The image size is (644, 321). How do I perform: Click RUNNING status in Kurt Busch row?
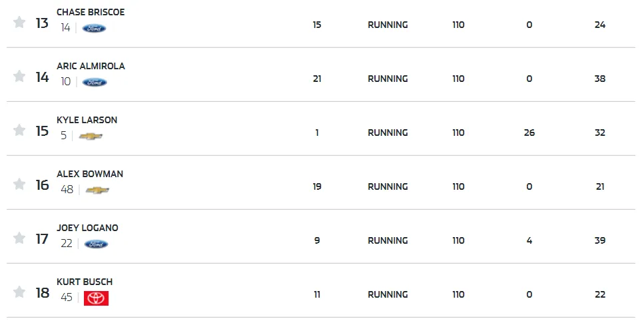click(x=388, y=294)
